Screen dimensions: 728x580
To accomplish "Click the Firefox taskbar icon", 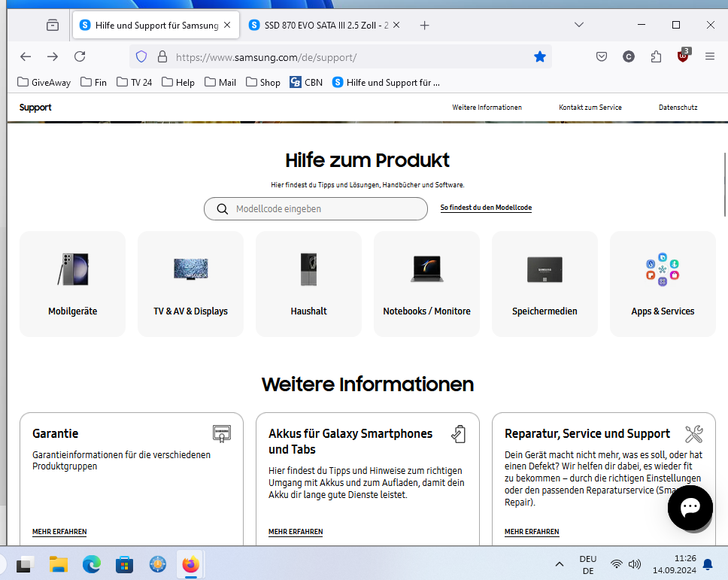I will pos(190,565).
